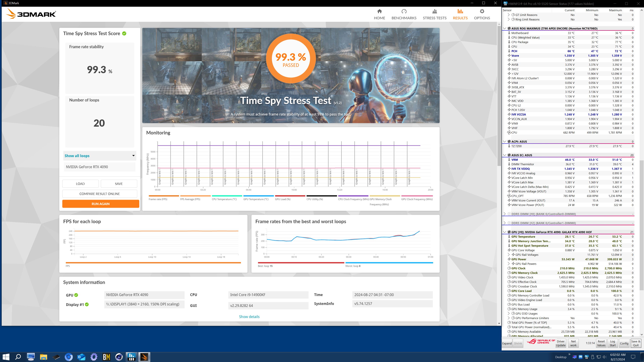
Task: Open the volume control in system tray
Action: pos(604,357)
